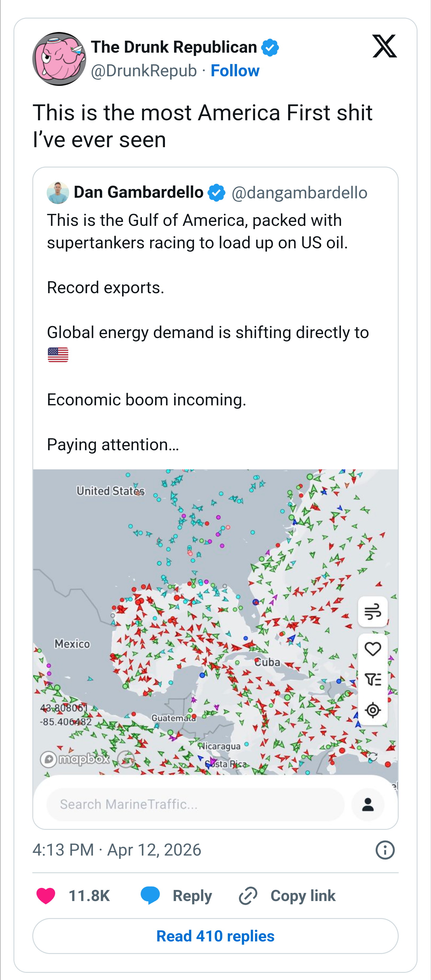
Task: Open Read 410 replies
Action: [x=215, y=936]
